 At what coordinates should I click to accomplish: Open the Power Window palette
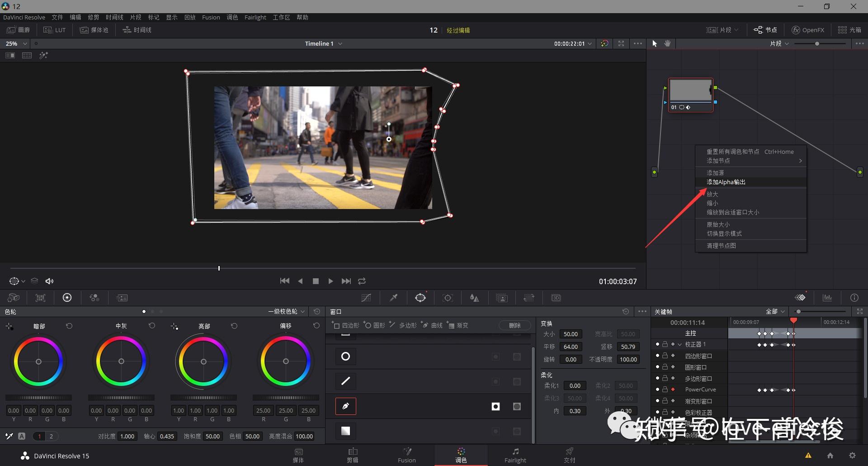point(420,298)
